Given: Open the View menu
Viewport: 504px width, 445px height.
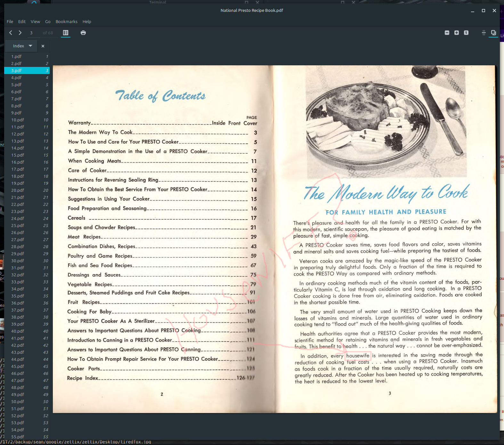Looking at the screenshot, I should click(35, 22).
